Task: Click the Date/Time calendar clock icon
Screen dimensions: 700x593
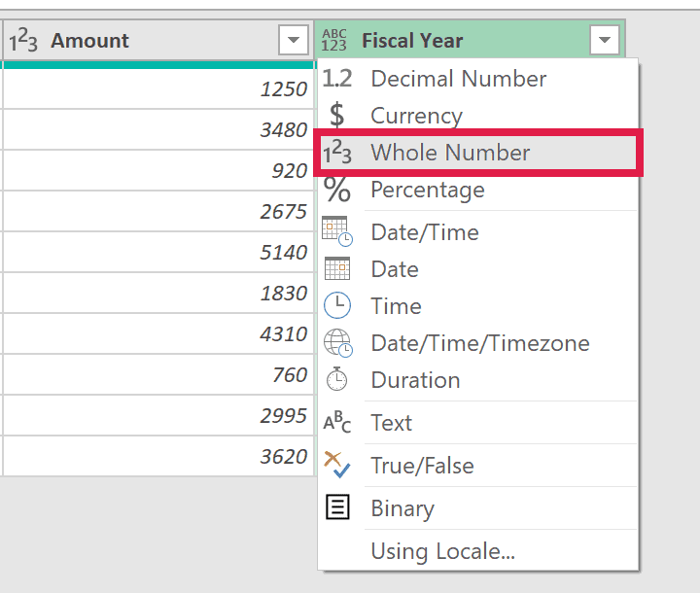Action: tap(337, 231)
